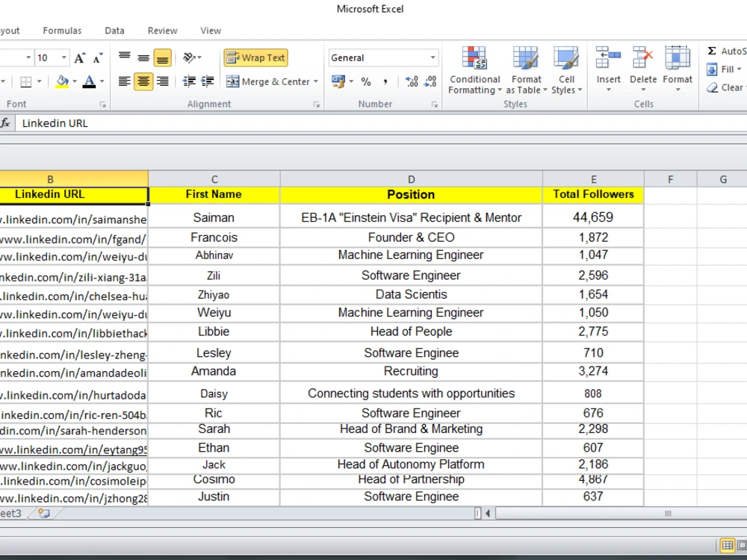The image size is (747, 560).
Task: Click Merge & Center button
Action: (267, 81)
